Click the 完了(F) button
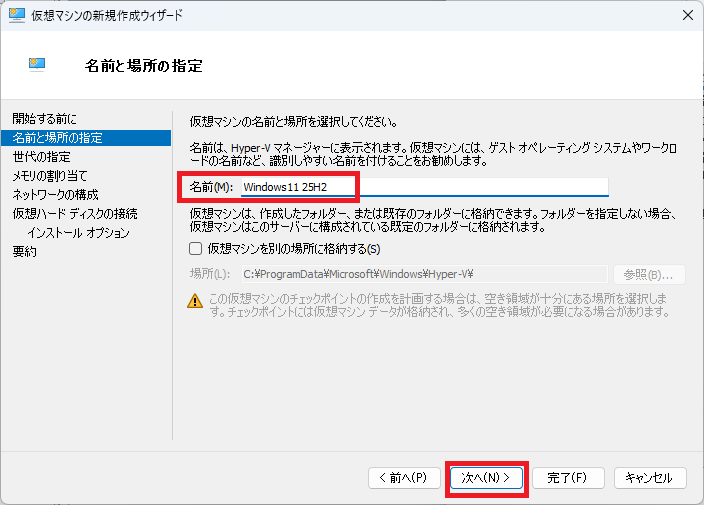Viewport: 704px width, 505px height. pyautogui.click(x=568, y=478)
